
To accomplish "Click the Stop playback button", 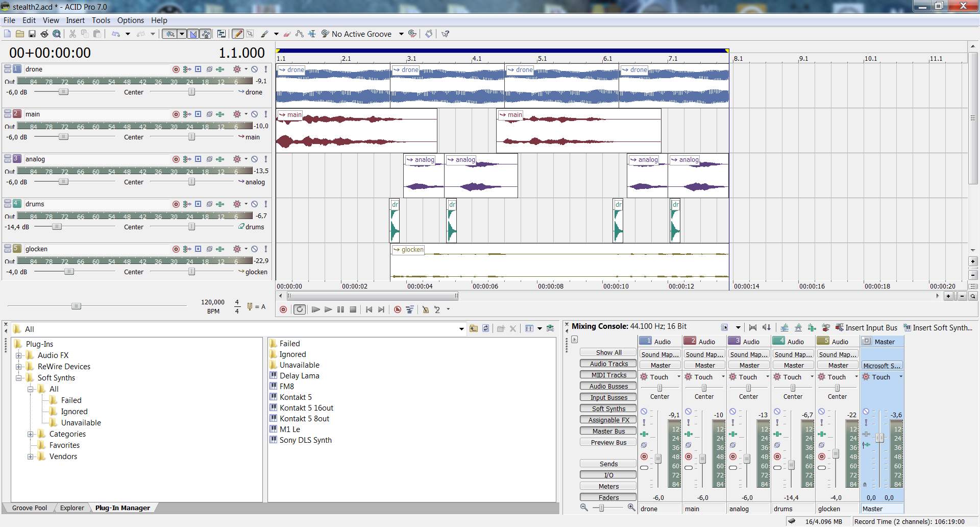I will point(353,309).
